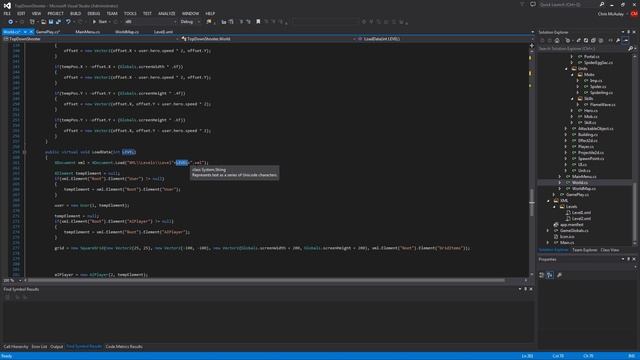Open the DEBUG menu
Viewport: 640px width, 360px height.
click(94, 13)
